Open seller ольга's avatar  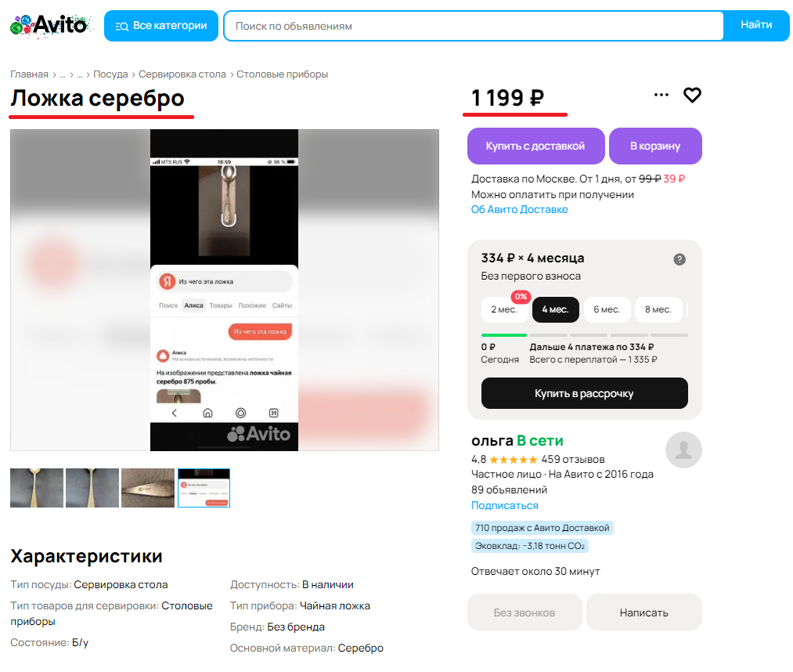683,450
